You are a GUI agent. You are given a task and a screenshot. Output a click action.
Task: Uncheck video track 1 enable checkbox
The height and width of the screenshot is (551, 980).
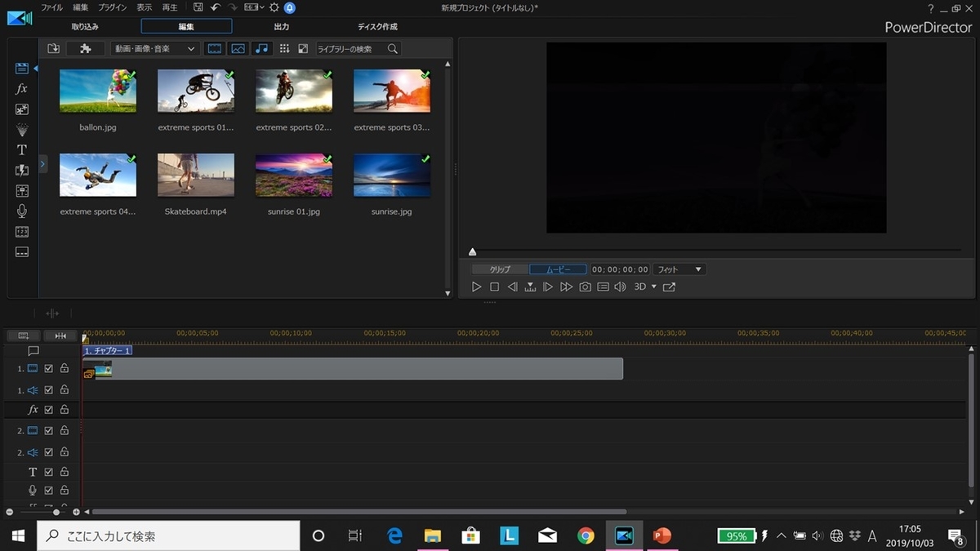coord(49,369)
